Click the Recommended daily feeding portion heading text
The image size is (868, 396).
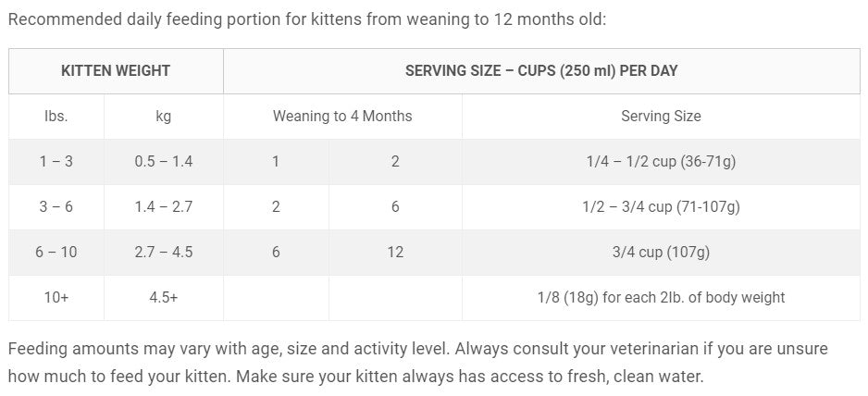click(306, 19)
